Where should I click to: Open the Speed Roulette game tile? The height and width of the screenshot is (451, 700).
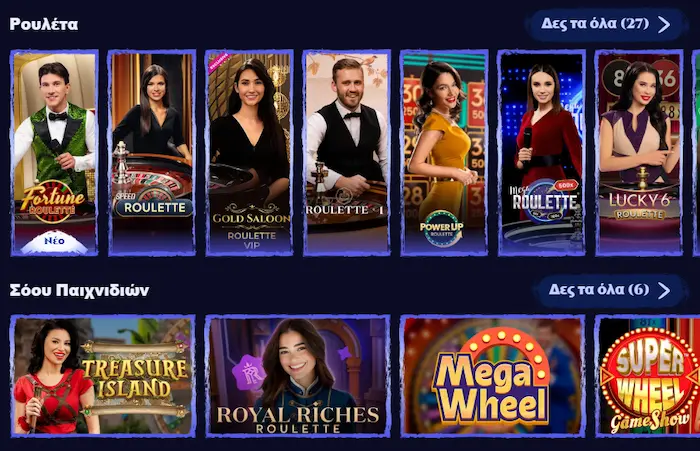(152, 153)
